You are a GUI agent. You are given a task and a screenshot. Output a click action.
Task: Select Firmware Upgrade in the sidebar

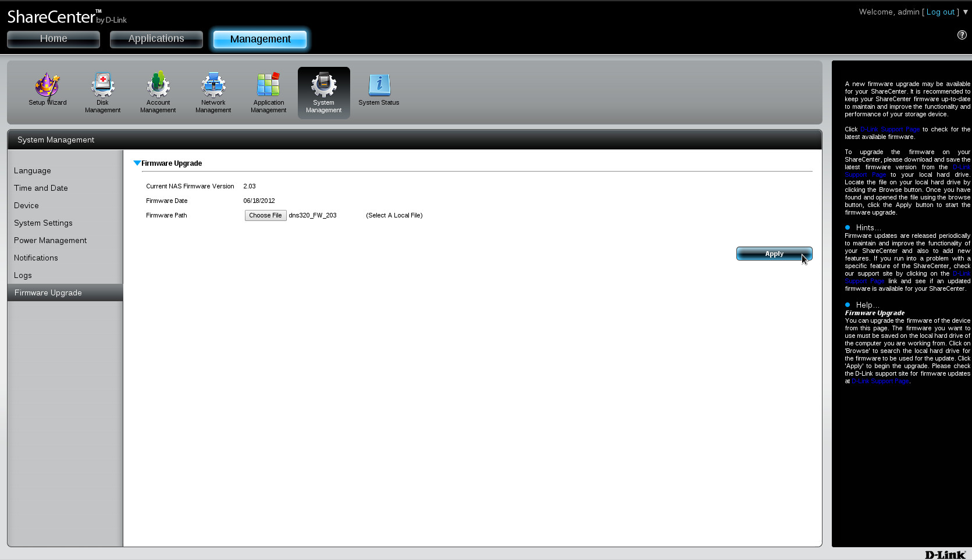pyautogui.click(x=65, y=293)
